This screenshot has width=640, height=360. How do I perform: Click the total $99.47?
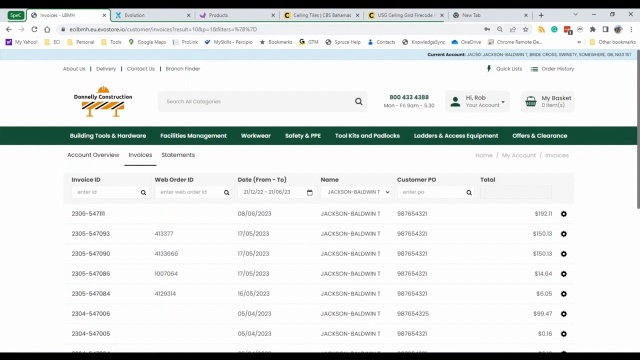[542, 314]
